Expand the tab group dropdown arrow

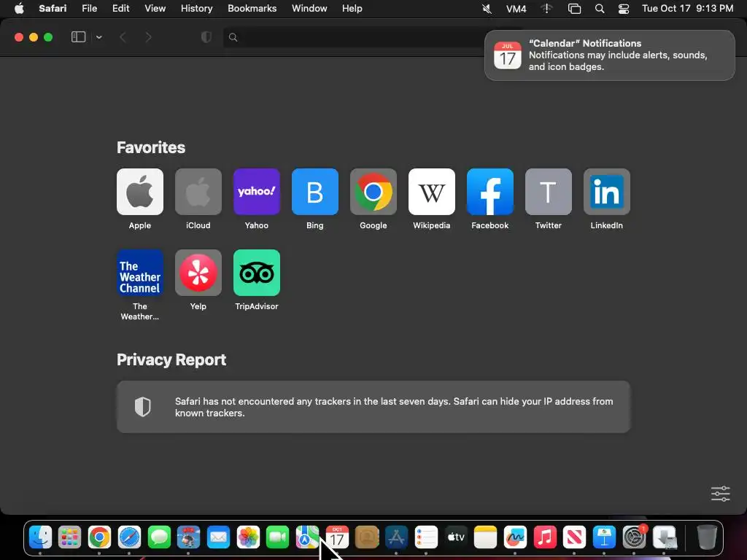(x=98, y=37)
